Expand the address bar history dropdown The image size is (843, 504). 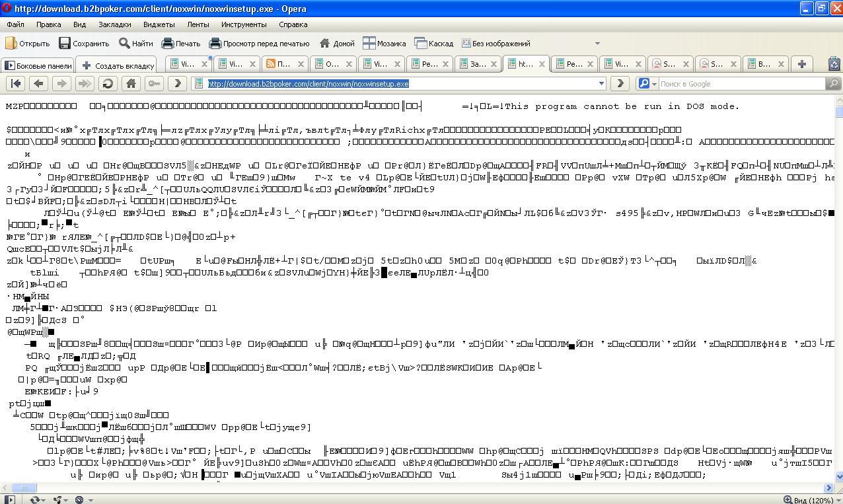point(601,84)
